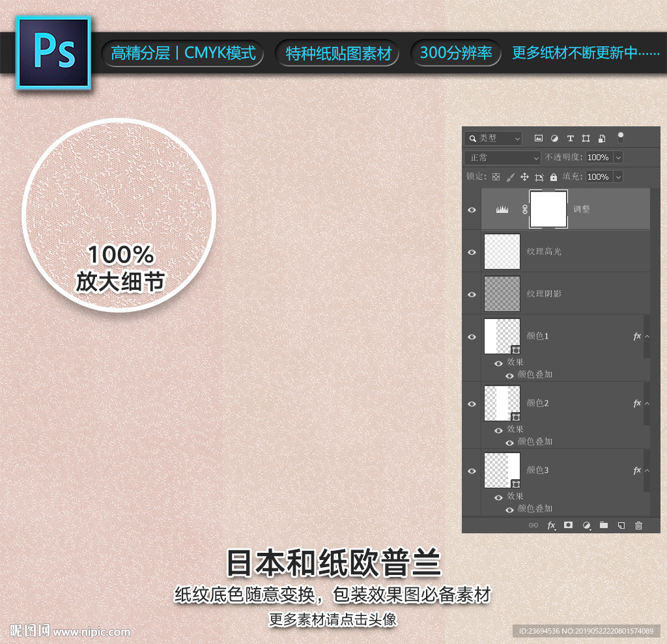Select the 调整 layer mask thumbnail
Screen dimensions: 667x644
548,209
